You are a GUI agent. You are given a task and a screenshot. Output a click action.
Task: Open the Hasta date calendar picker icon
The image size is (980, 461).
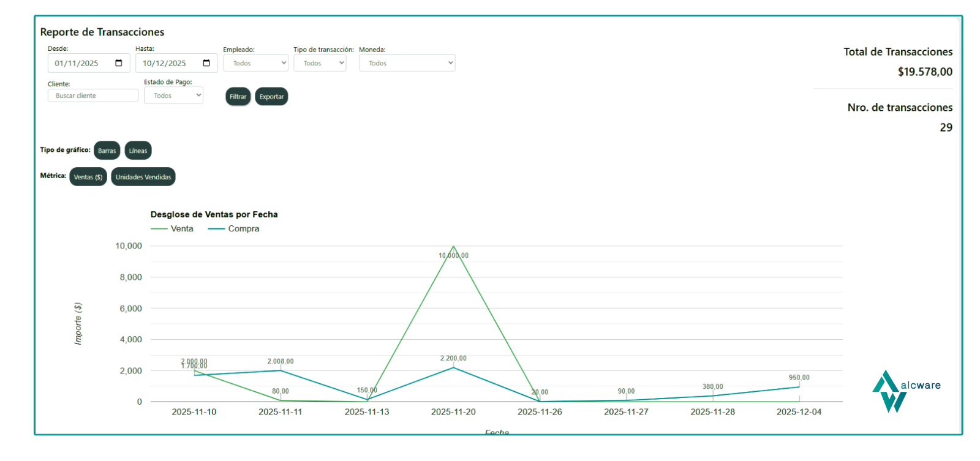click(206, 63)
